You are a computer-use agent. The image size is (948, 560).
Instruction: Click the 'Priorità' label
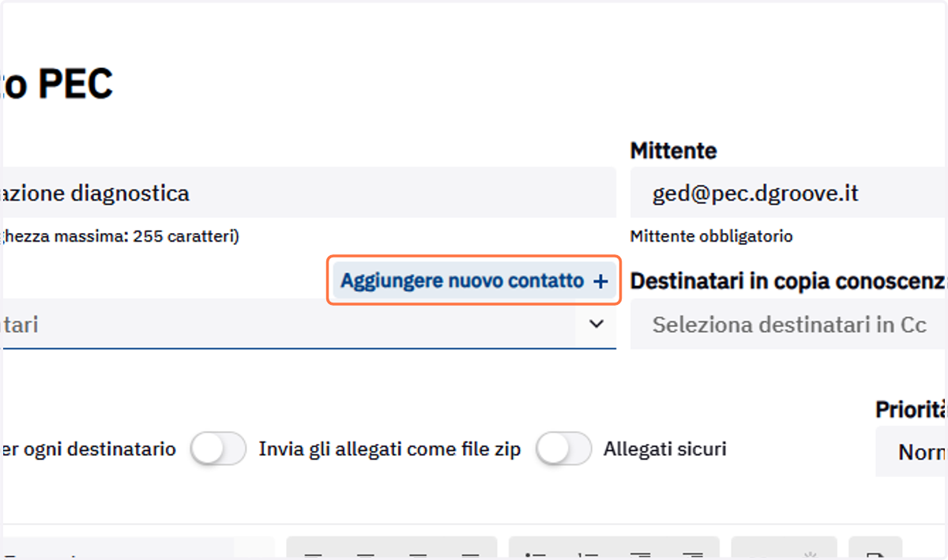pyautogui.click(x=912, y=409)
